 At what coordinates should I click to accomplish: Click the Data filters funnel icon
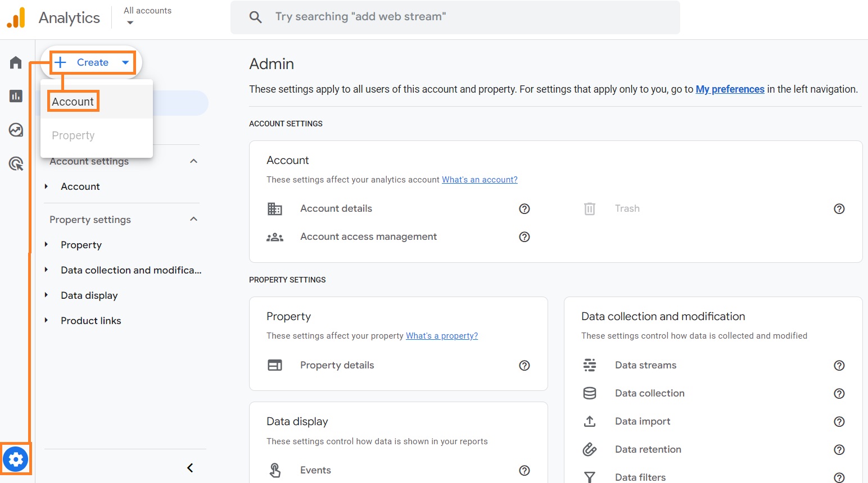click(x=590, y=477)
